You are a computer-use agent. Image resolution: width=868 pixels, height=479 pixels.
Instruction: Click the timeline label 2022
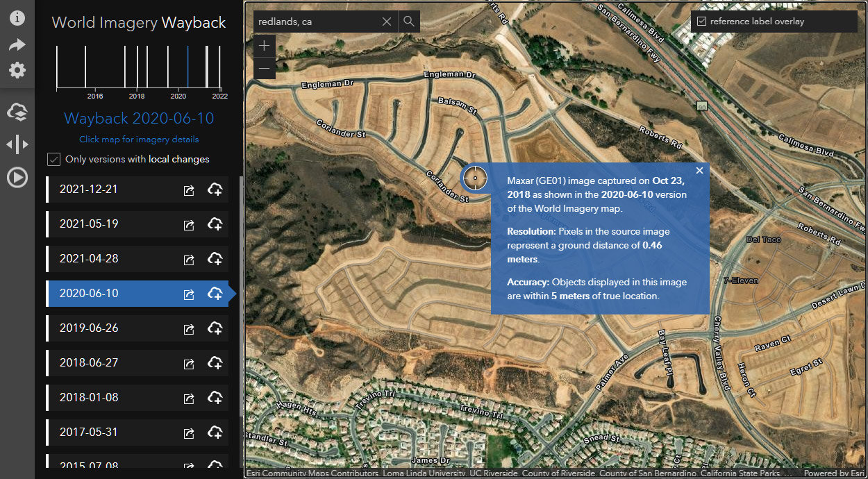220,96
